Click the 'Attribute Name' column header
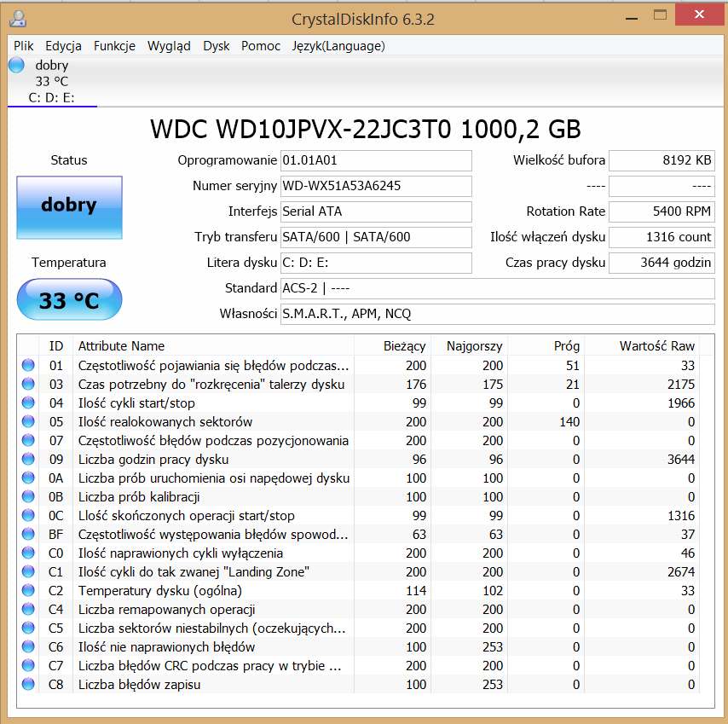Screen dimensions: 728x724 pos(214,346)
